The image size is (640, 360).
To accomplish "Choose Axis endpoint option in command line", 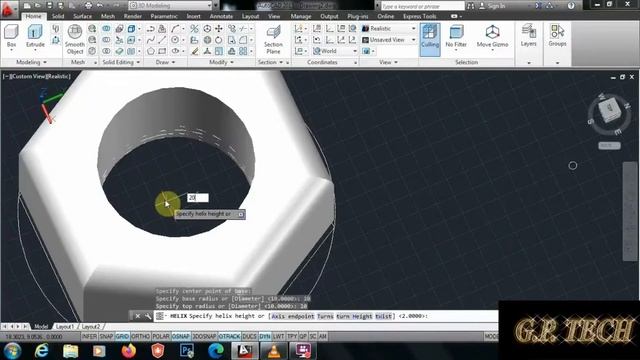I will 293,316.
